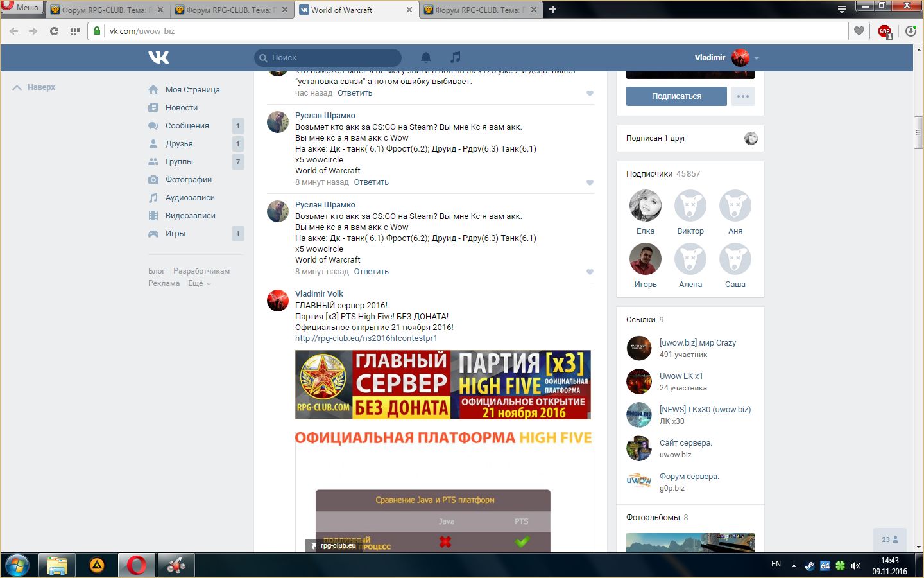Click the VK logo in header
The width and height of the screenshot is (924, 578).
tap(158, 58)
